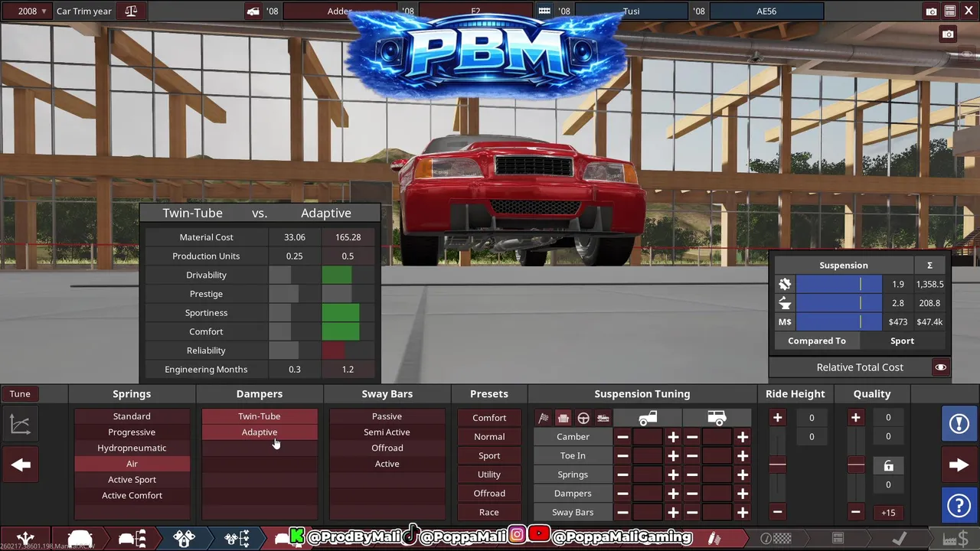Select Progressive springs

[132, 432]
